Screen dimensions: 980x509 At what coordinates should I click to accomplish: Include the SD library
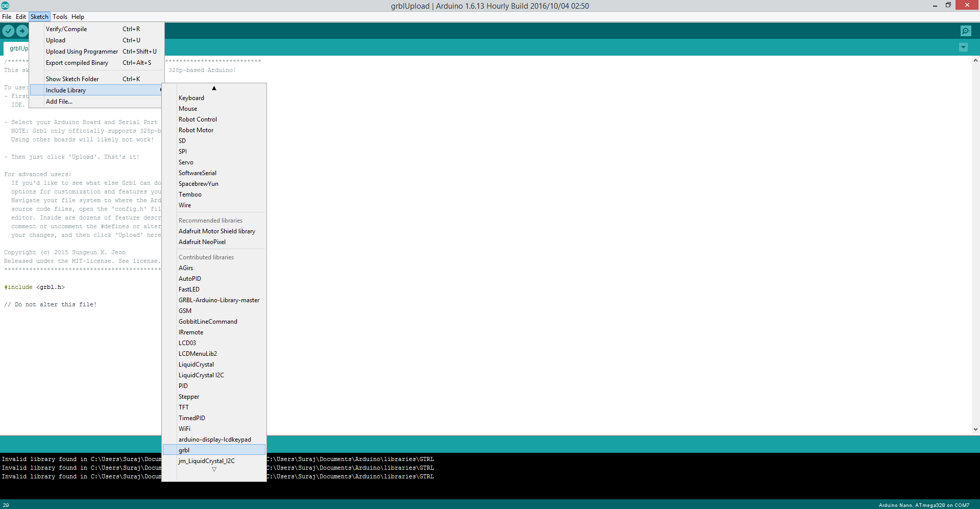click(214, 141)
